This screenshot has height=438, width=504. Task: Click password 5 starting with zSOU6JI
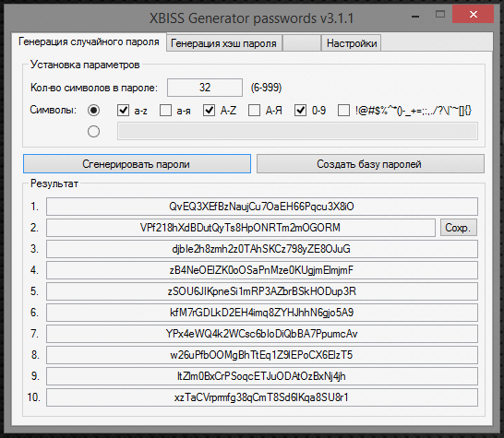click(262, 291)
